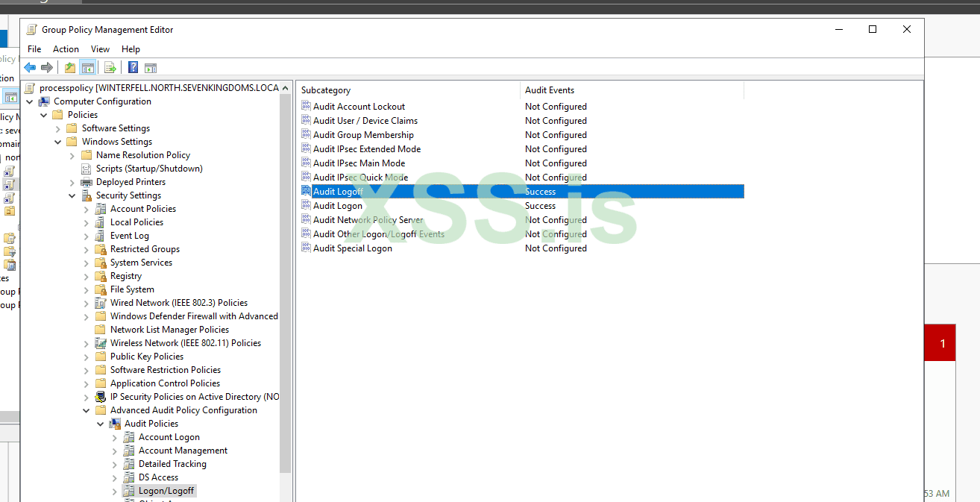The height and width of the screenshot is (502, 980).
Task: Open the View menu
Action: [100, 48]
